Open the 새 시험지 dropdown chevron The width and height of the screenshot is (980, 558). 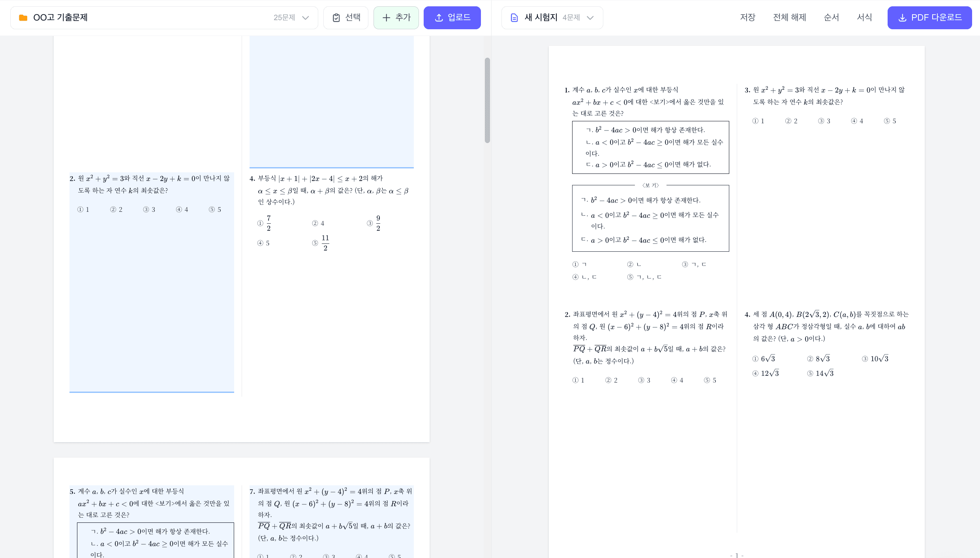pyautogui.click(x=590, y=18)
